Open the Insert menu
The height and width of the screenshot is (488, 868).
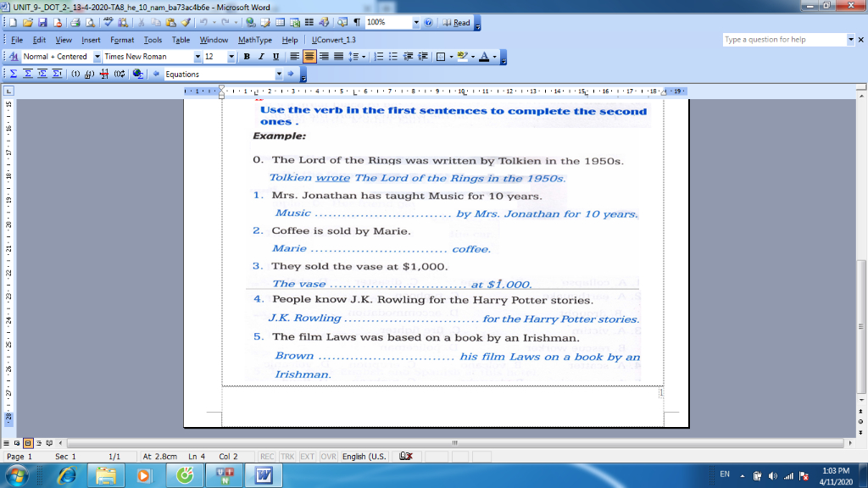(91, 40)
